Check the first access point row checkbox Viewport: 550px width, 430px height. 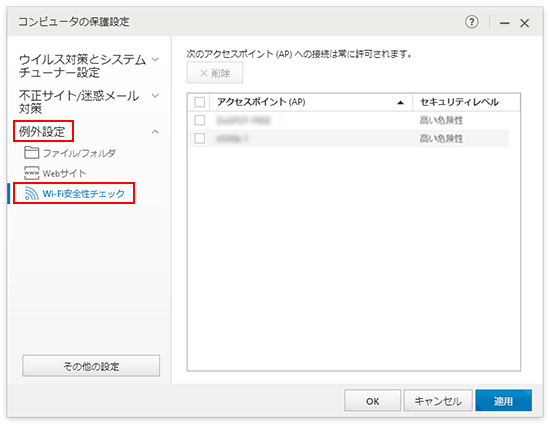point(200,120)
